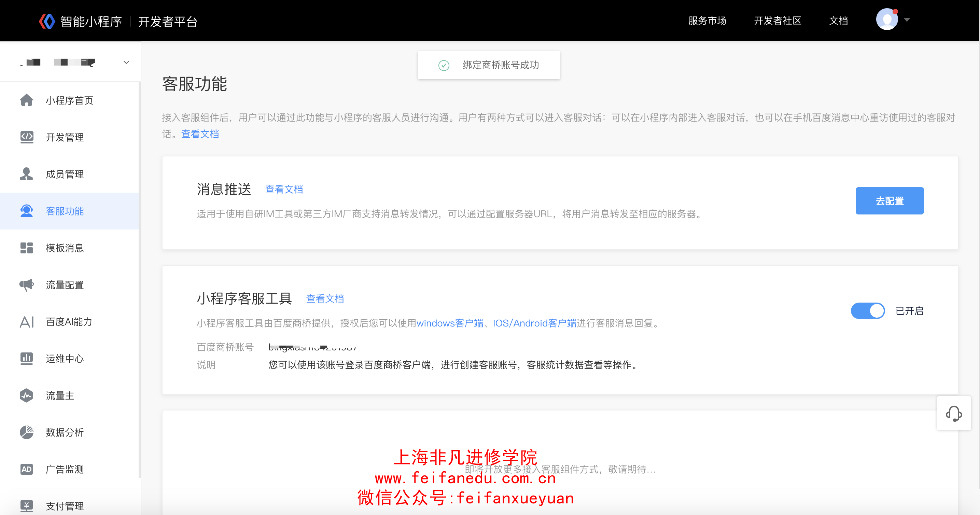Click the hexagon pulse icon beside 流量主
This screenshot has width=980, height=515.
[x=27, y=395]
